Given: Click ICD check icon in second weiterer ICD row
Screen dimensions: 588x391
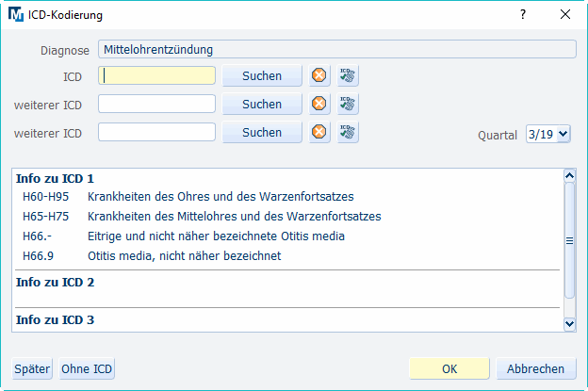Looking at the screenshot, I should click(x=348, y=132).
